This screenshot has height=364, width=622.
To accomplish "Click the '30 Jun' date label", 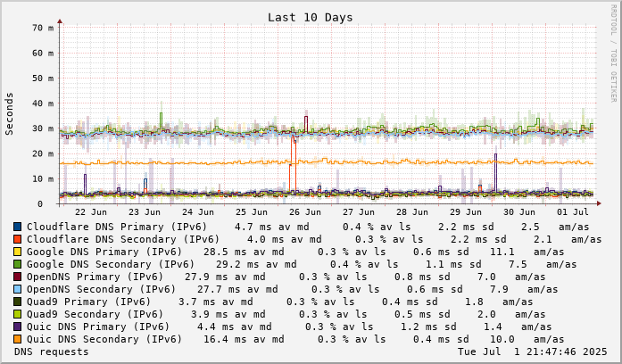I will click(x=519, y=212).
